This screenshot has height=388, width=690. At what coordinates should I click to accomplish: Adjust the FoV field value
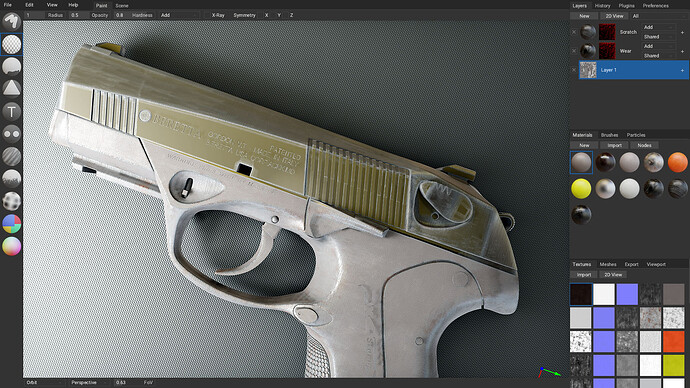pos(134,382)
